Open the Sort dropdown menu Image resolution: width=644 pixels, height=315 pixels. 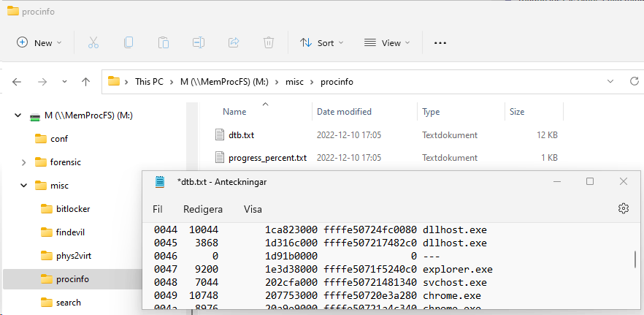321,43
